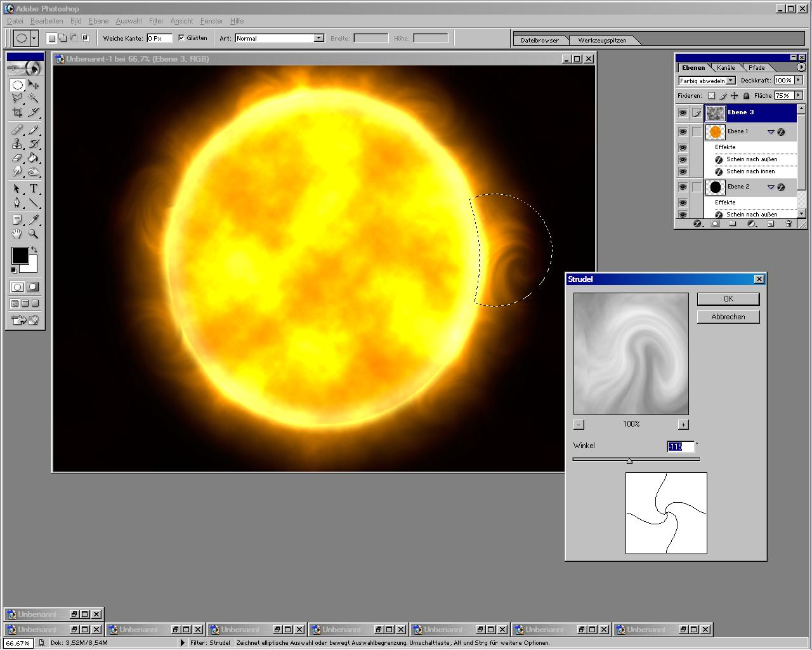Hide the Ebene 1 layer
The width and height of the screenshot is (812, 650).
pos(683,132)
